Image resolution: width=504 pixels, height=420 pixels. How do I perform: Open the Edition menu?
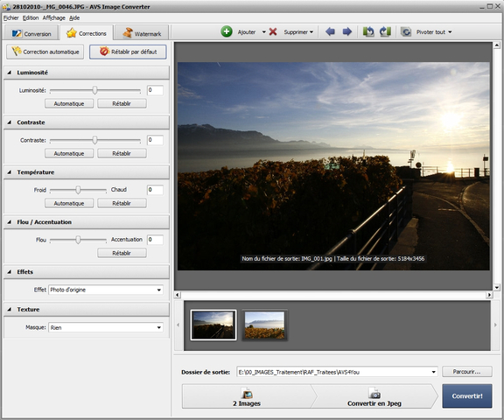coord(31,18)
